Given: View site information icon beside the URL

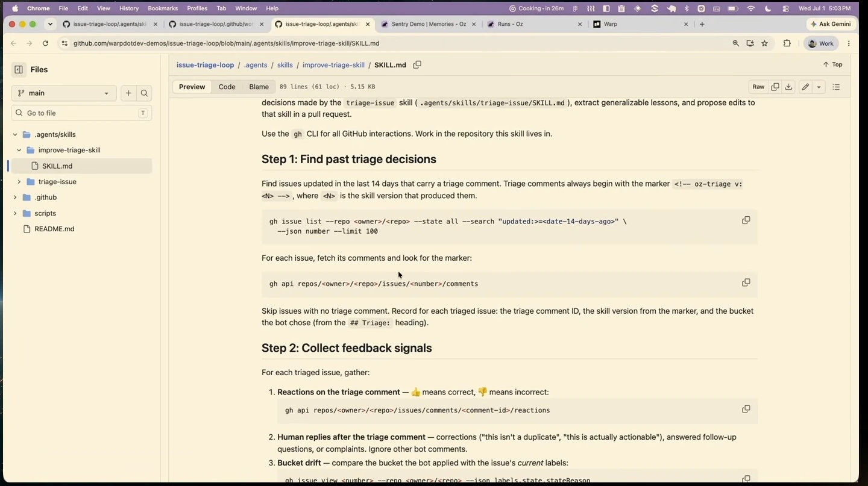Looking at the screenshot, I should coord(64,43).
